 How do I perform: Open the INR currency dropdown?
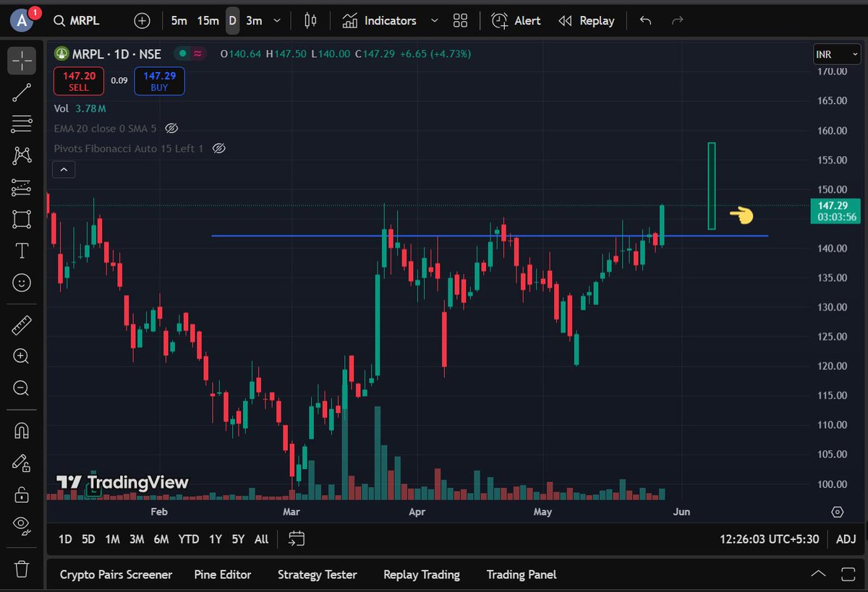[x=836, y=54]
